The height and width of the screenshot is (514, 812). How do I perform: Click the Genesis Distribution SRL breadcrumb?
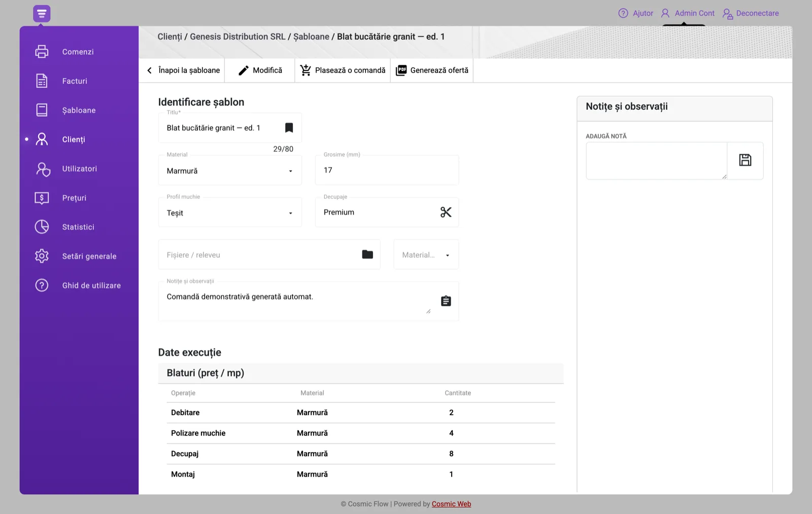coord(238,37)
